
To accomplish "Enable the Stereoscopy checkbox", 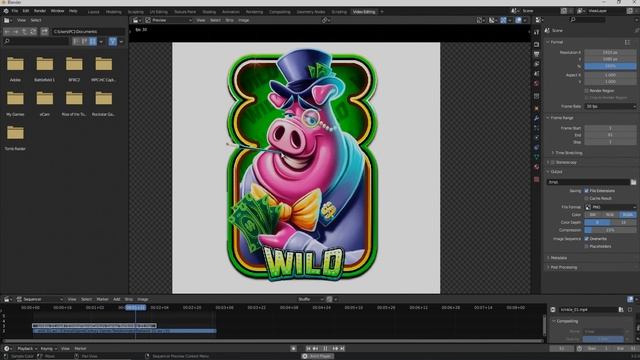I will point(553,162).
